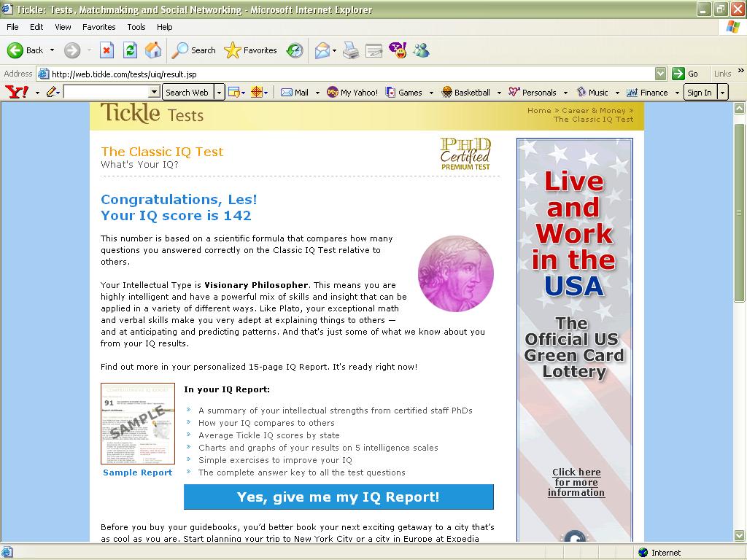Open the Sample Report link
747x560 pixels.
137,472
